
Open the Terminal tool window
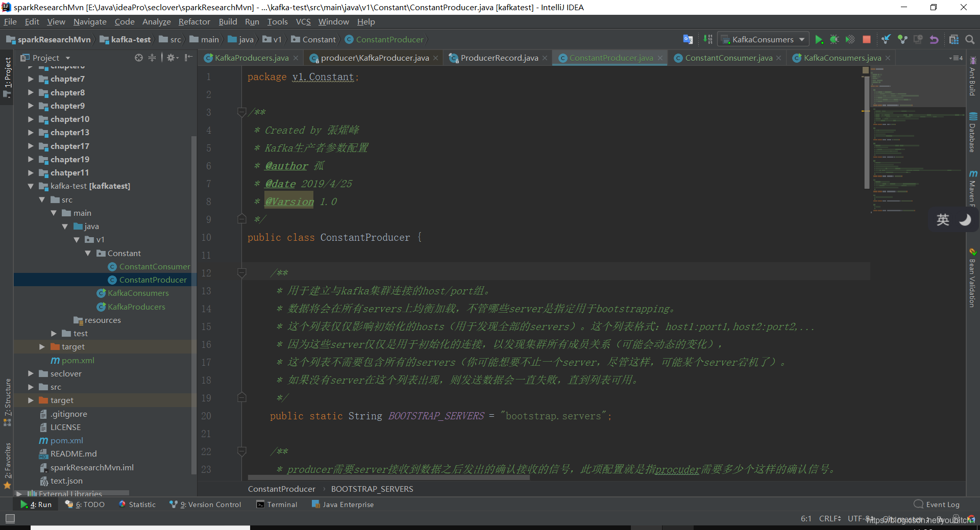pyautogui.click(x=277, y=504)
